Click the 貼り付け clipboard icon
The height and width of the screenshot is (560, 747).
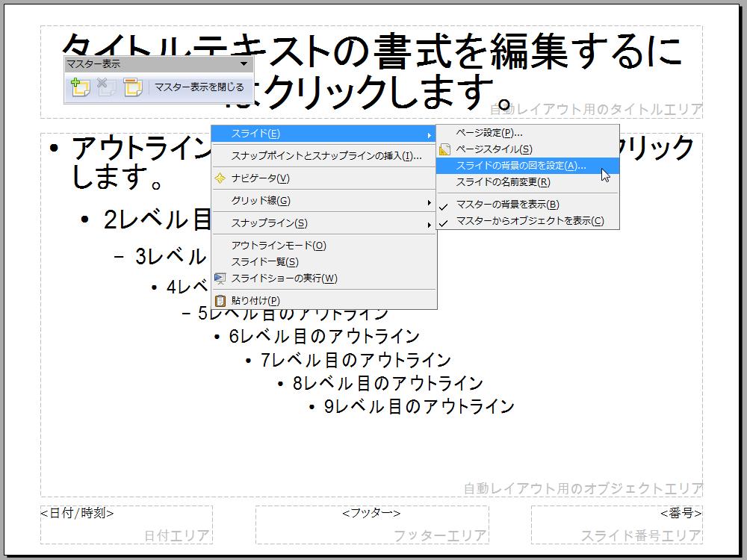click(x=220, y=301)
